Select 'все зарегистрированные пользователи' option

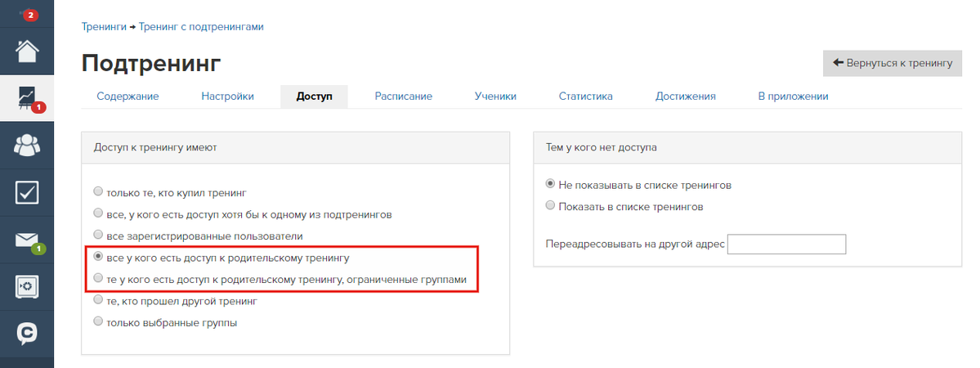tap(97, 236)
